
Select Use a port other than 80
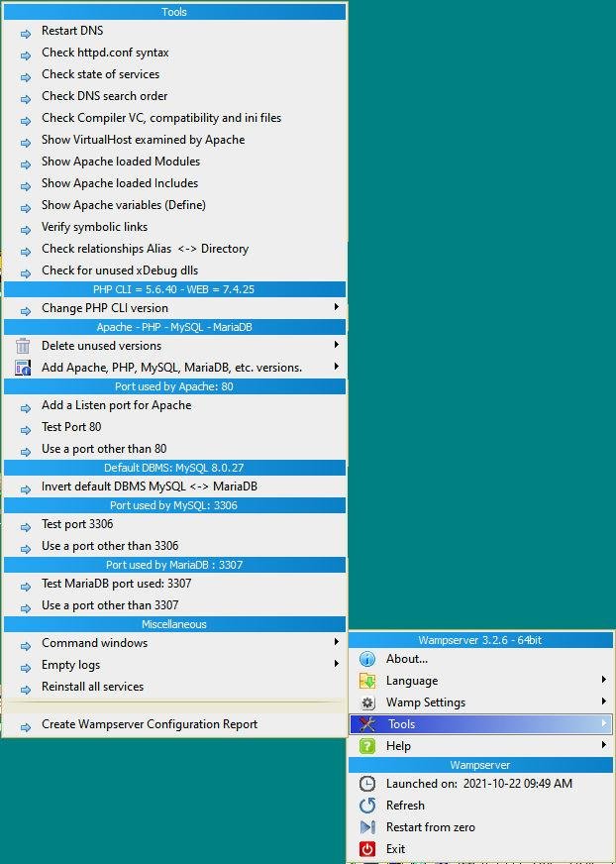(174, 449)
